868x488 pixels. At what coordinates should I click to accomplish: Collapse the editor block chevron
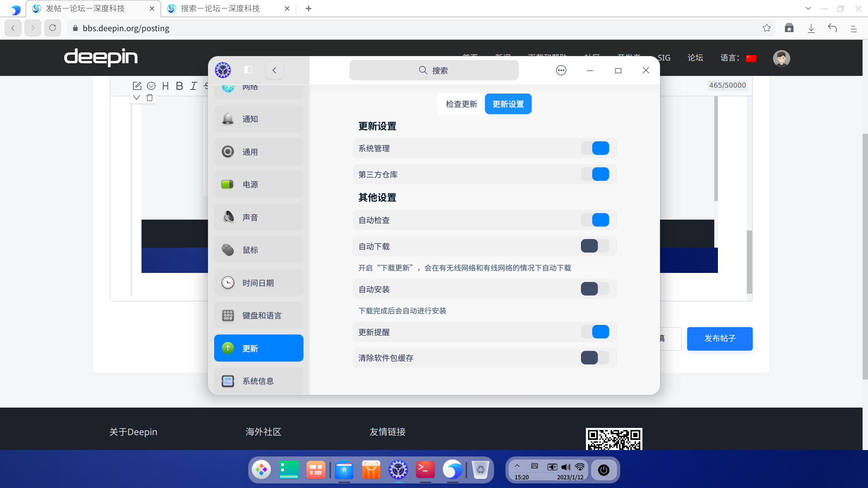[x=137, y=98]
